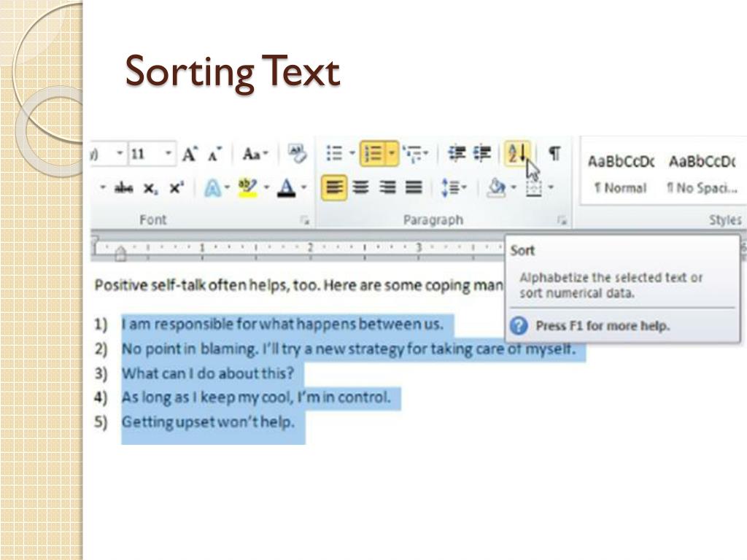The height and width of the screenshot is (560, 747).
Task: Click the Shrink Font button
Action: coord(215,154)
